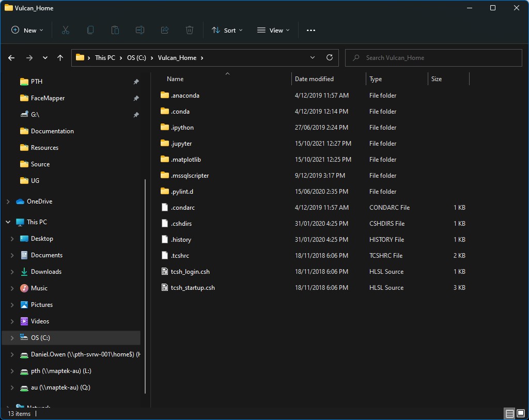Click the Refresh icon beside address bar
The image size is (529, 420).
coord(330,58)
